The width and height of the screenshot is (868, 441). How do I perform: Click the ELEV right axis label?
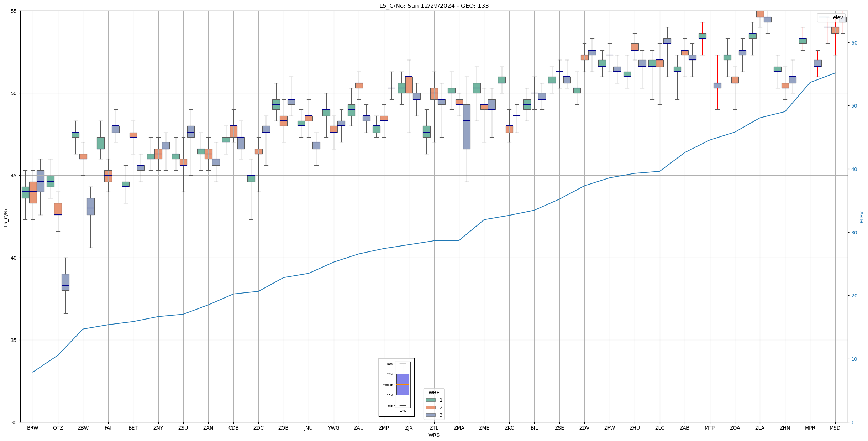pos(862,217)
